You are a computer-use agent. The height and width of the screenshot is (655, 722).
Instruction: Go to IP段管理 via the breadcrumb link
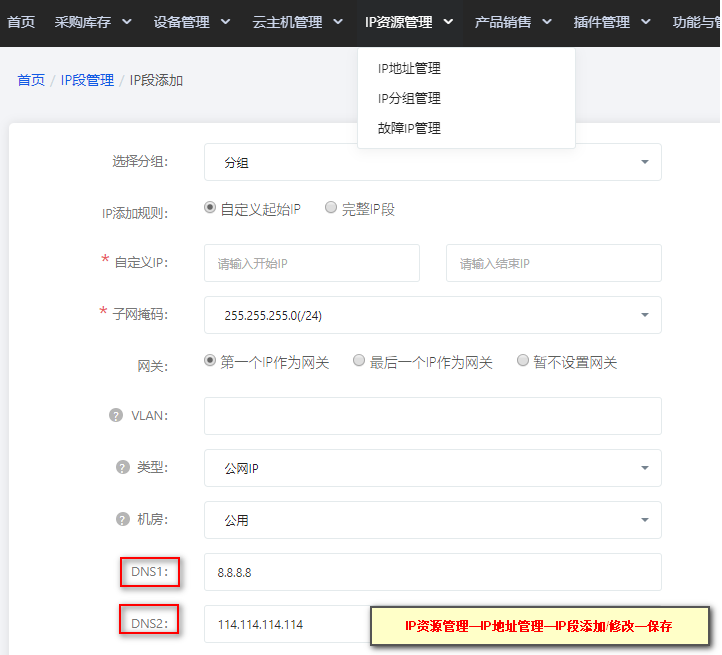87,80
